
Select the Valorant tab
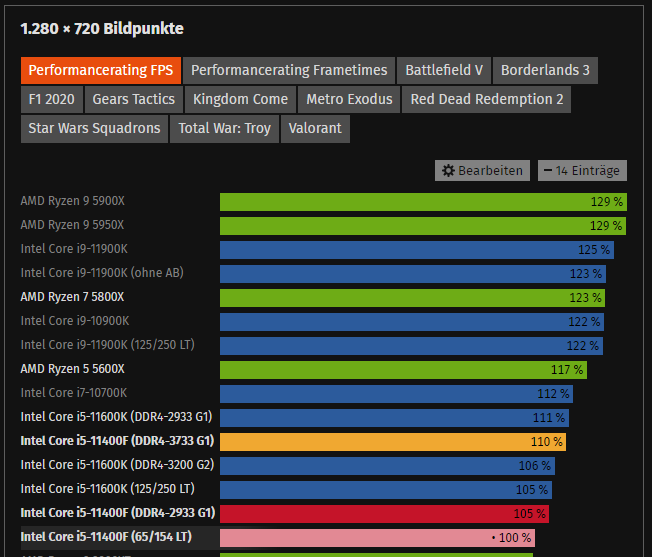click(x=315, y=128)
